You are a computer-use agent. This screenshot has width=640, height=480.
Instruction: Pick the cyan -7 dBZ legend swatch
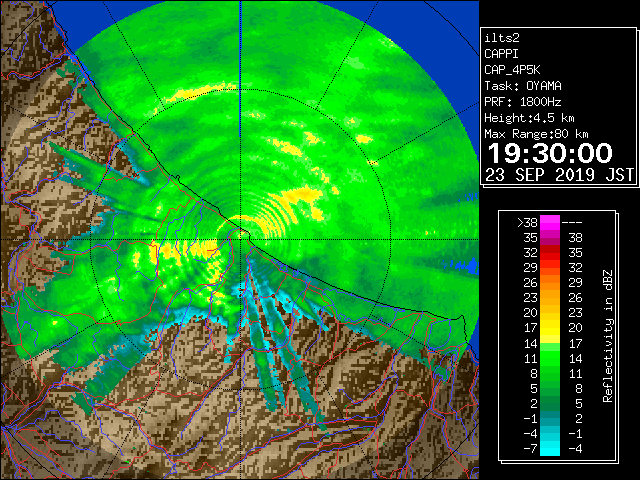click(x=550, y=449)
